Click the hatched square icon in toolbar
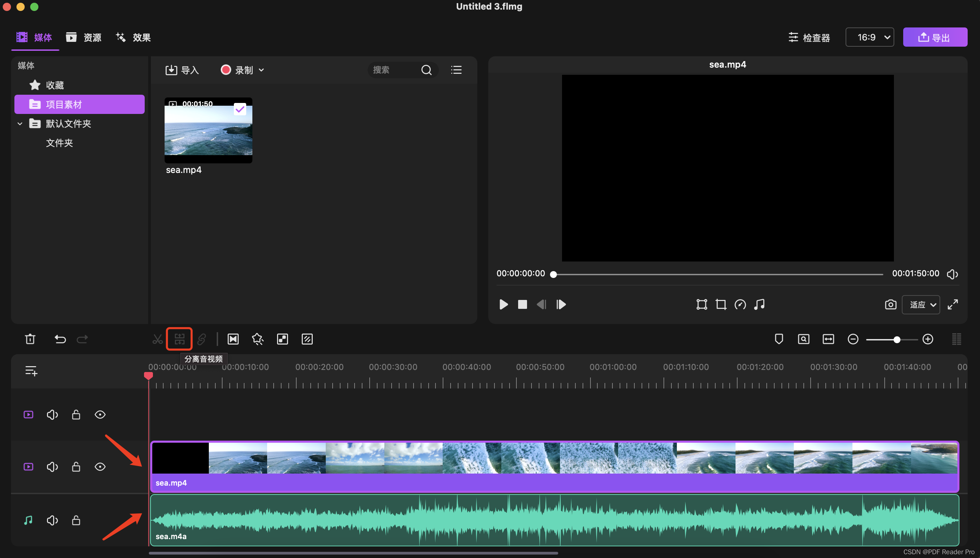Image resolution: width=980 pixels, height=558 pixels. (307, 339)
